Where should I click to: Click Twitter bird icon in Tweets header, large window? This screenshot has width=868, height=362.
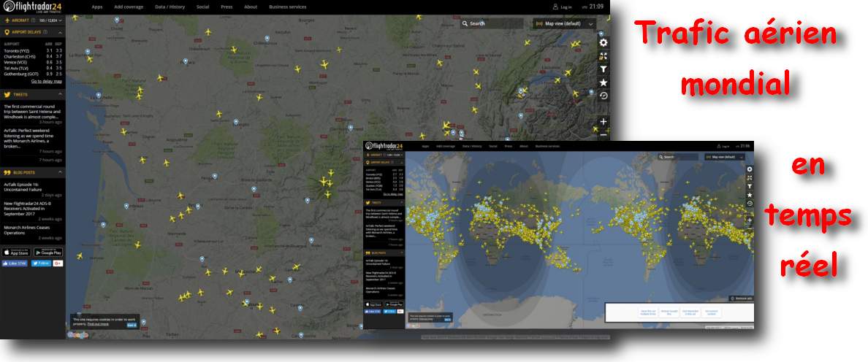[7, 94]
